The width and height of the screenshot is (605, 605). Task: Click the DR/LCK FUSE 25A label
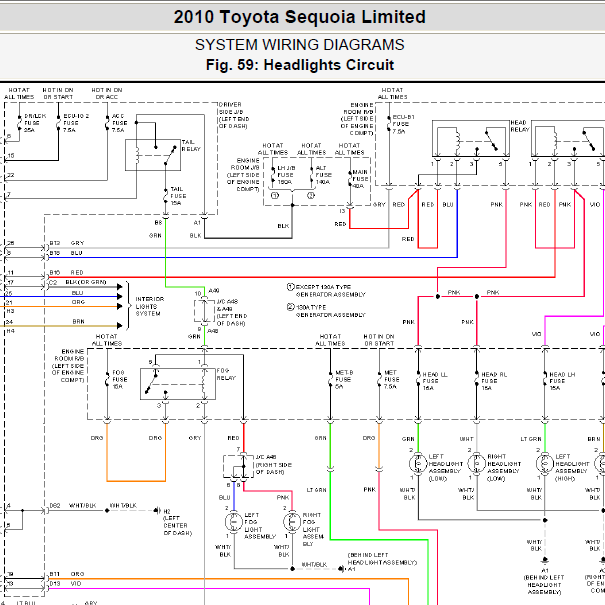pyautogui.click(x=35, y=123)
